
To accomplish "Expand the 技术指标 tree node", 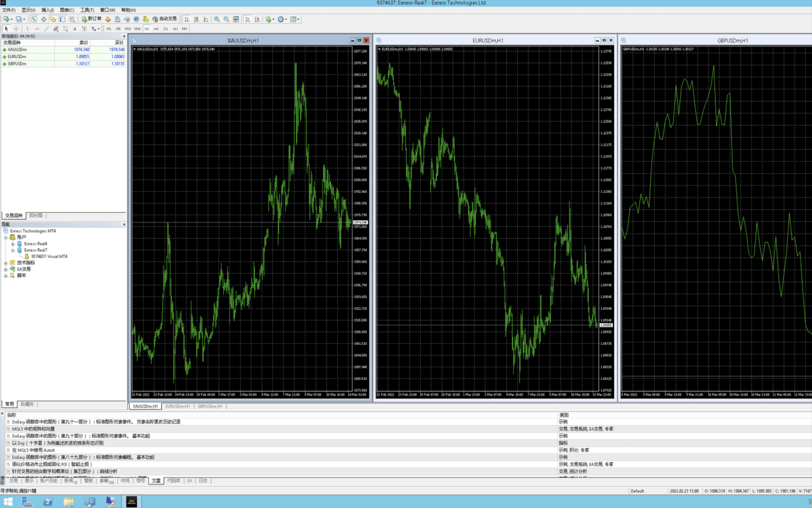I will (6, 263).
